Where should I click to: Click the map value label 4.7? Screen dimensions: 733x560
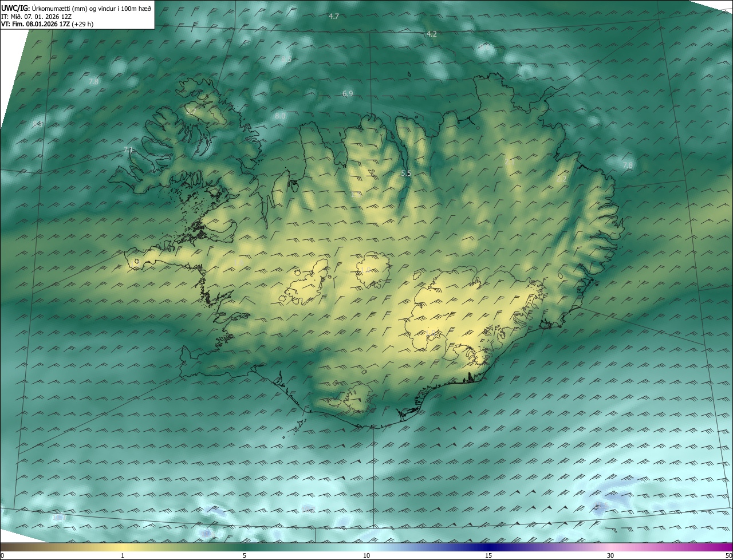pos(334,17)
